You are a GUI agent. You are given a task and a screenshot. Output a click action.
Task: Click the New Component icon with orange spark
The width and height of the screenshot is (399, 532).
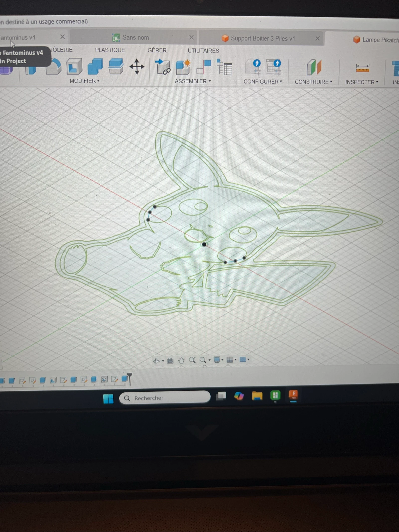[x=183, y=67]
